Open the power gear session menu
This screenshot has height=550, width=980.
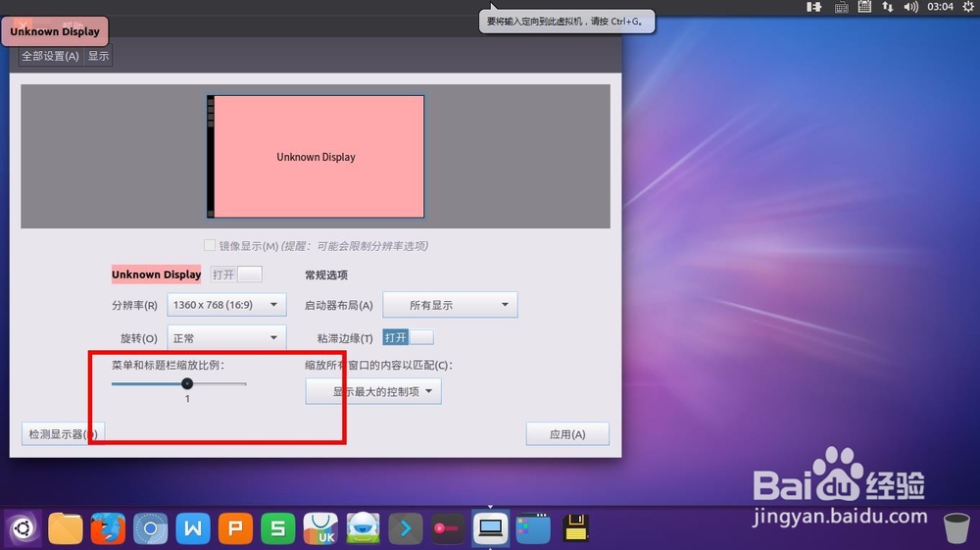point(968,7)
